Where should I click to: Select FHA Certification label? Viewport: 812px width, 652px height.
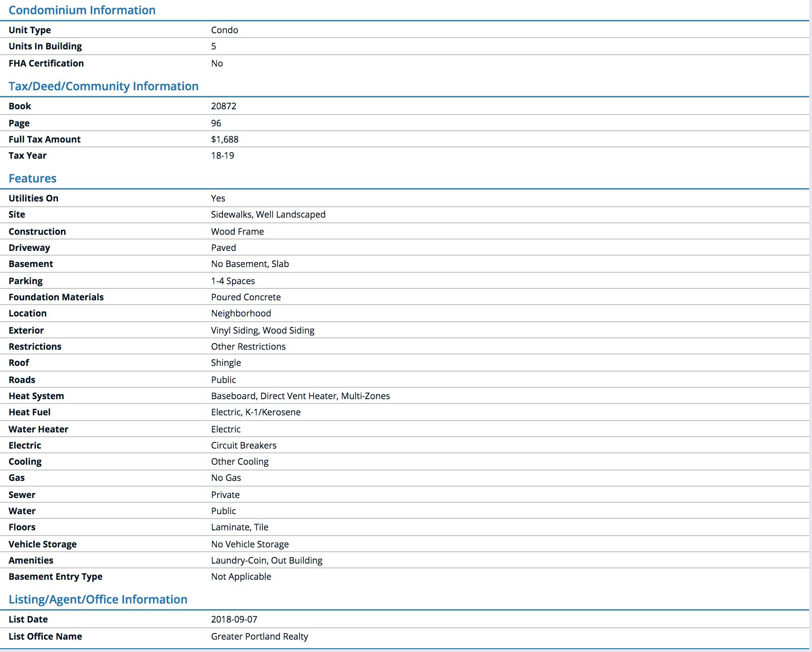tap(46, 63)
